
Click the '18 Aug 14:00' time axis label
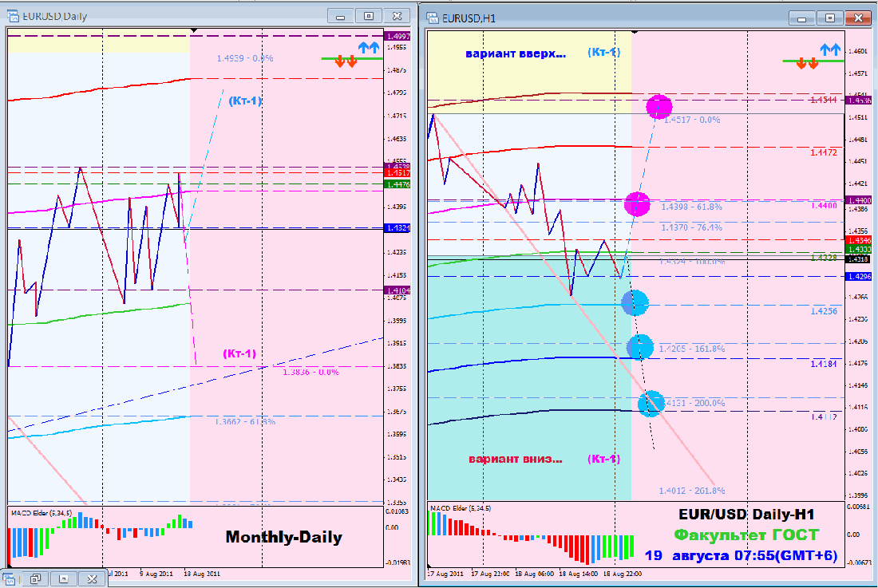point(577,574)
